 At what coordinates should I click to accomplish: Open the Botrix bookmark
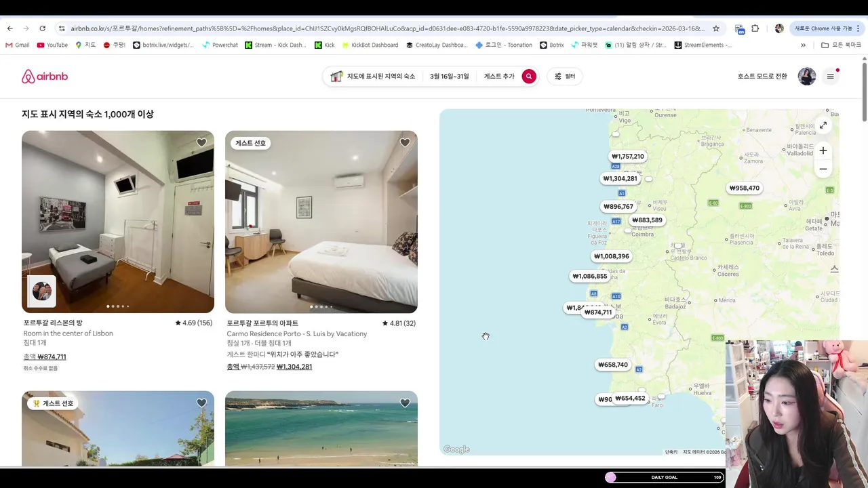[x=552, y=45]
